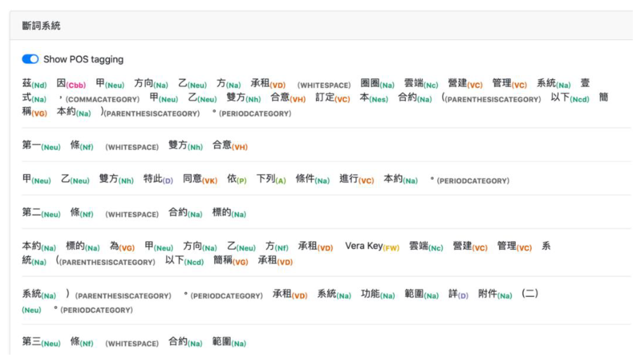Select the 下列 token tagged A
The width and height of the screenshot is (642, 364).
(x=271, y=179)
